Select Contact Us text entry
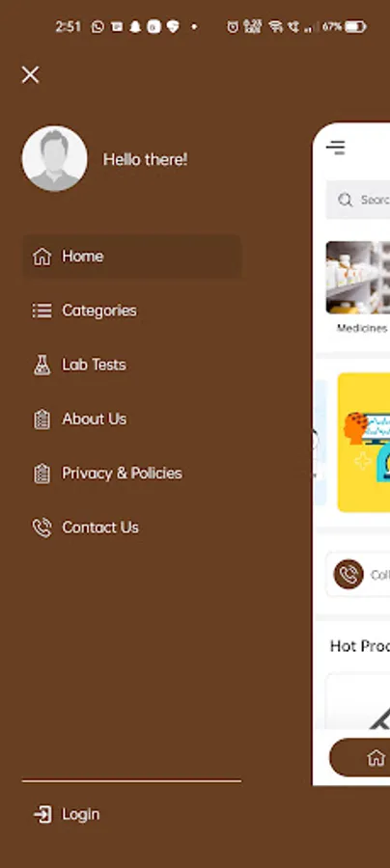The image size is (390, 868). tap(100, 528)
